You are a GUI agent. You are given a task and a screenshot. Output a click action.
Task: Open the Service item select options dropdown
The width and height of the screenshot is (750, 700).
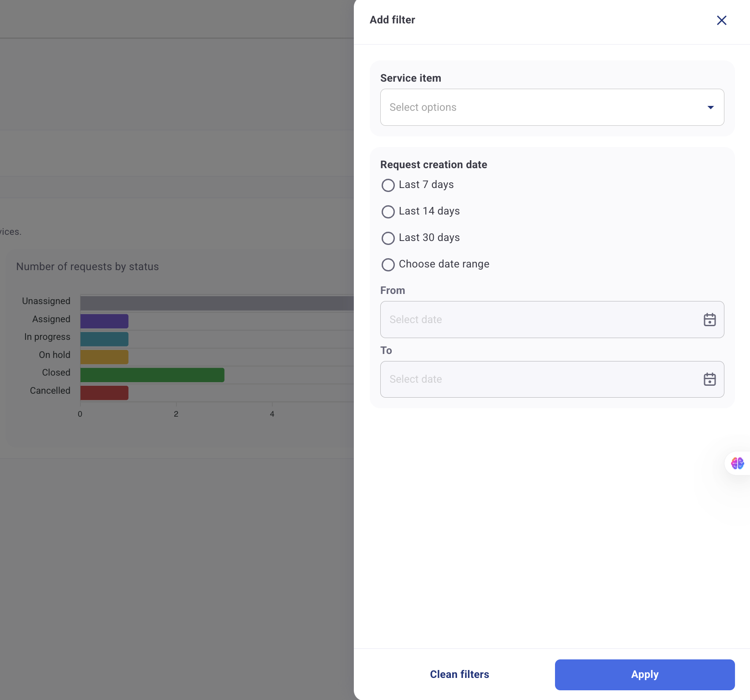coord(552,107)
